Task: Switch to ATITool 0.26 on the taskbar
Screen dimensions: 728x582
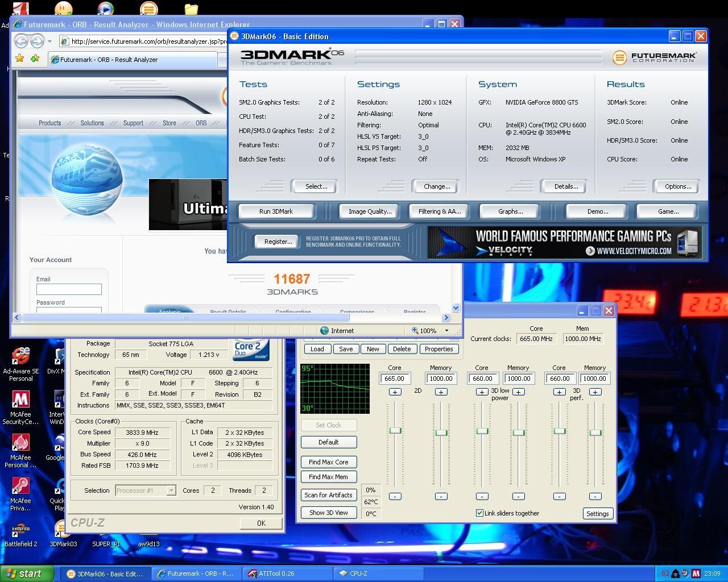Action: (x=288, y=573)
